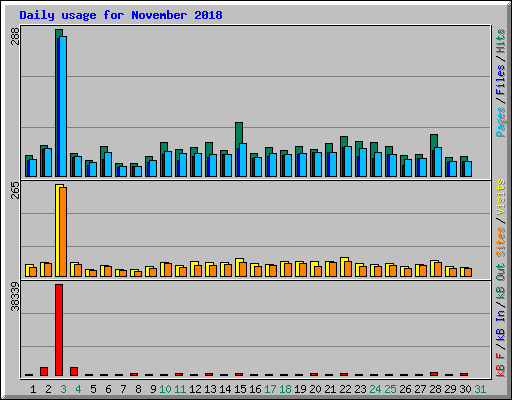Click the tall day 3 orange sites bar
512x400 pixels.
(x=63, y=232)
